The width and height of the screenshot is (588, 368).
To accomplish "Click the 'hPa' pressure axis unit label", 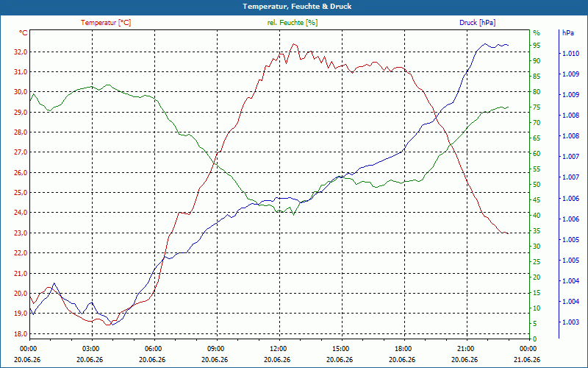I will [x=568, y=33].
